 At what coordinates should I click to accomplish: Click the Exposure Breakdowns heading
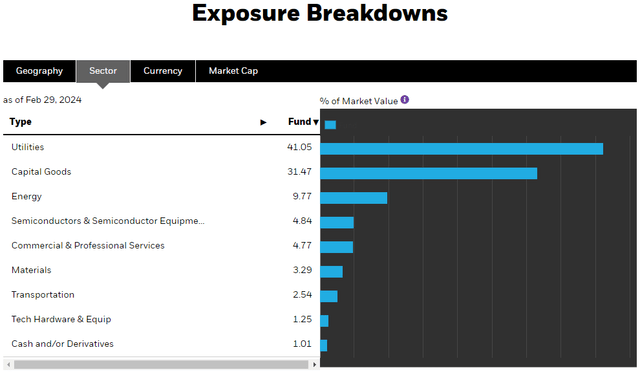[x=320, y=13]
